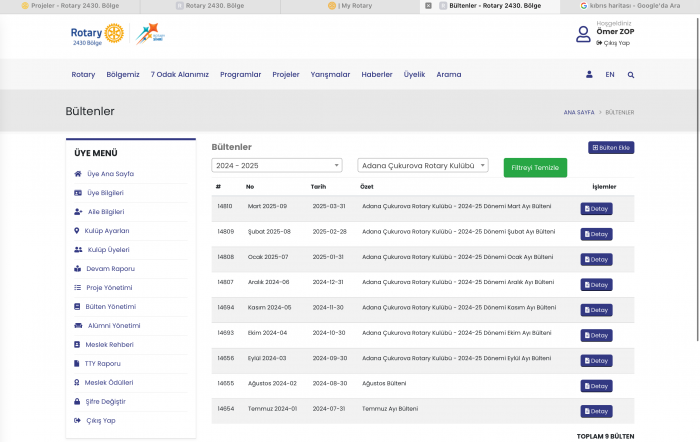The width and height of the screenshot is (700, 442).
Task: Open the Arama menu item
Action: pos(449,75)
